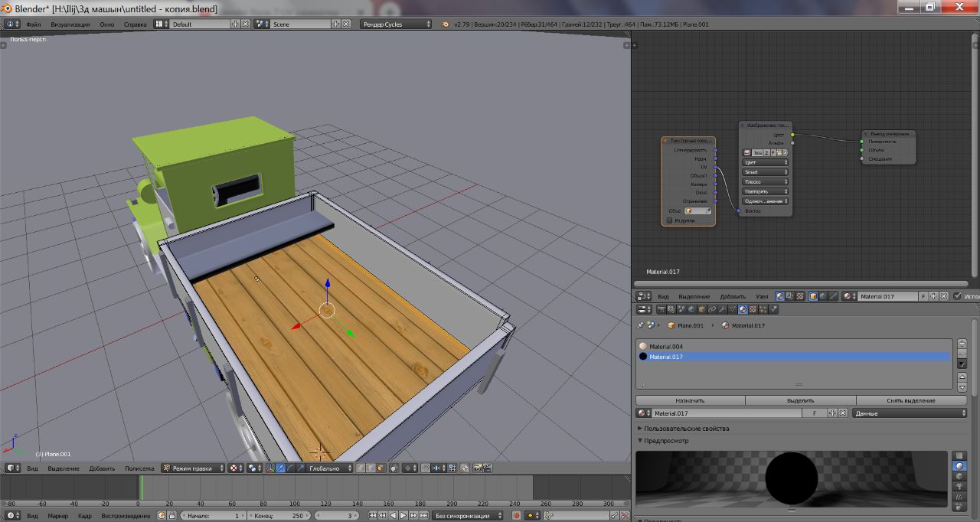
Task: Open the timeline editor type selector
Action: (12, 516)
